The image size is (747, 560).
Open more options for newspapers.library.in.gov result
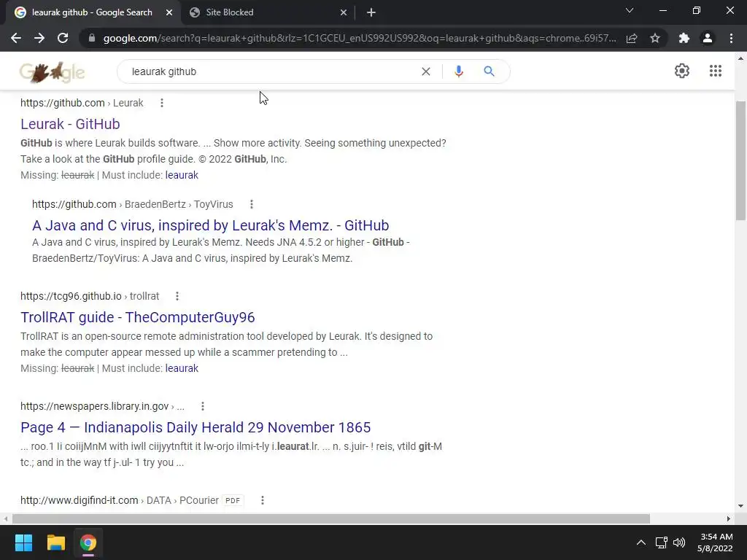(x=203, y=406)
